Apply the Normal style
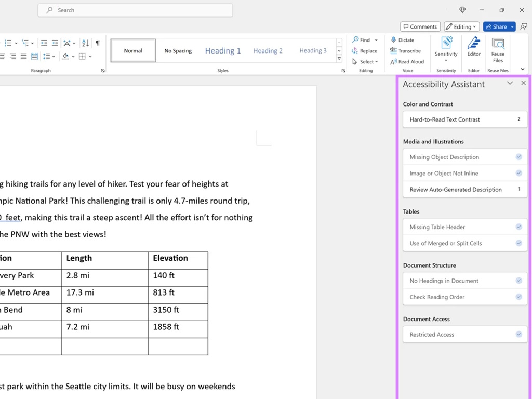 pyautogui.click(x=133, y=50)
